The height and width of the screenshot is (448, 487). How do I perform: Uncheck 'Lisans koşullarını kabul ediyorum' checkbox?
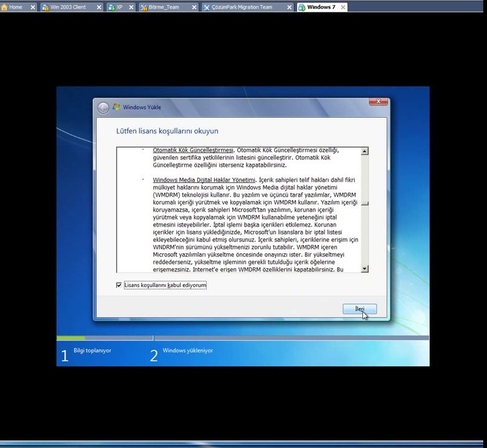tap(119, 285)
